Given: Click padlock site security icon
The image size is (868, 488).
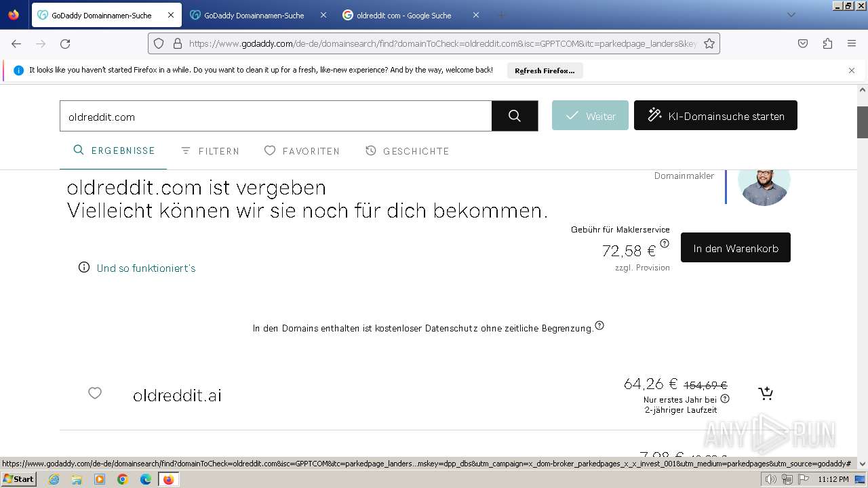Looking at the screenshot, I should pos(178,43).
